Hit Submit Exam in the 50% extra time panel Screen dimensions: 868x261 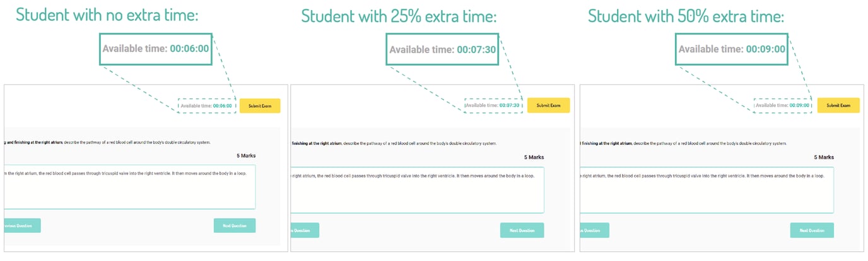(838, 106)
